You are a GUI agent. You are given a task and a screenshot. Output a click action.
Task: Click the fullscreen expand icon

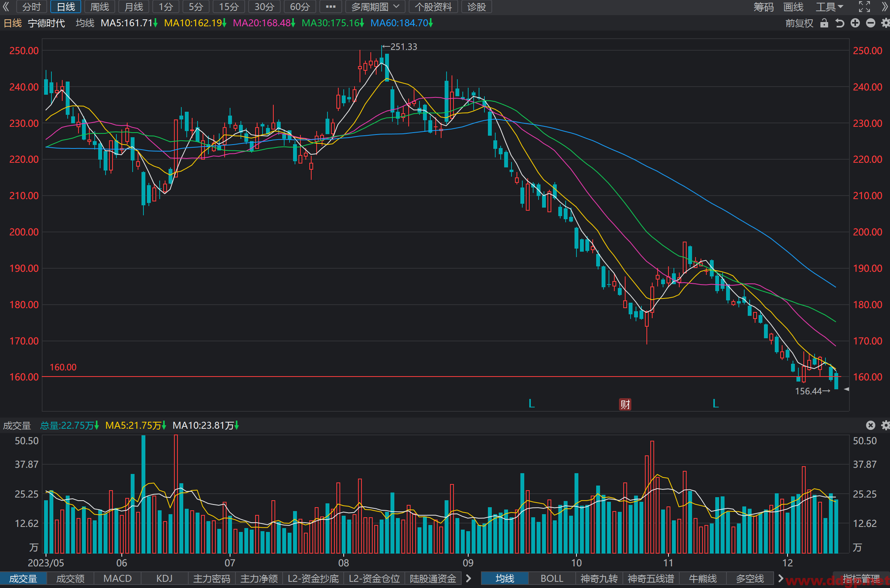point(864,7)
